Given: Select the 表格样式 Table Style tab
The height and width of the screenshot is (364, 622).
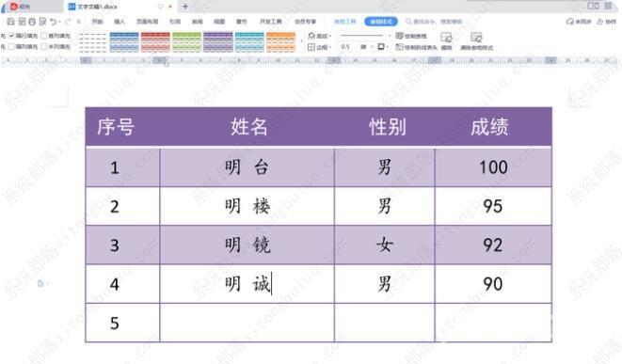Looking at the screenshot, I should (x=381, y=22).
